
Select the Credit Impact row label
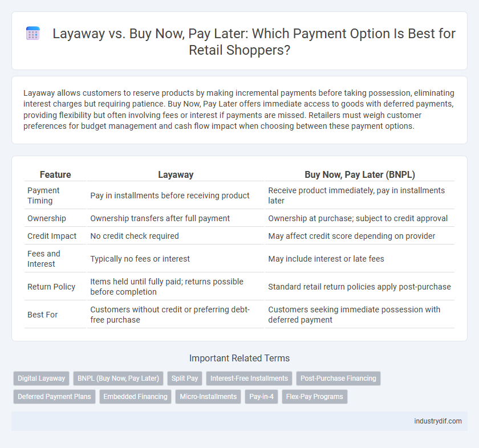(x=52, y=236)
